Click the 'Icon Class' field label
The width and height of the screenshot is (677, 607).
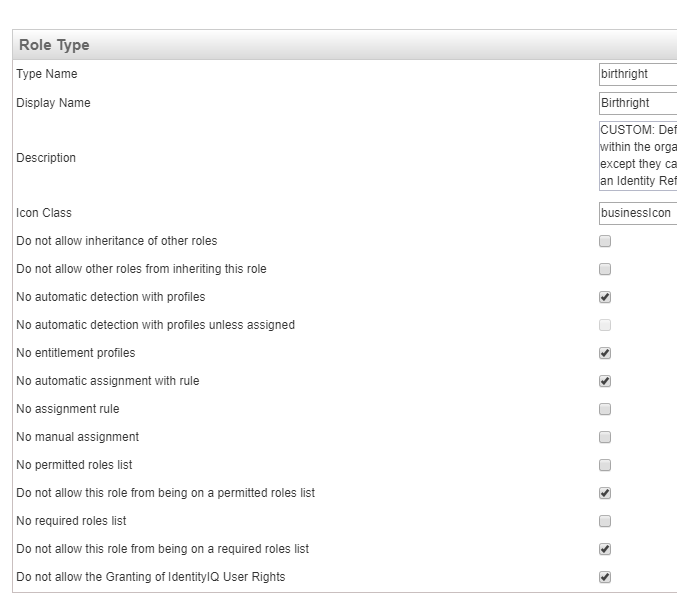[44, 213]
